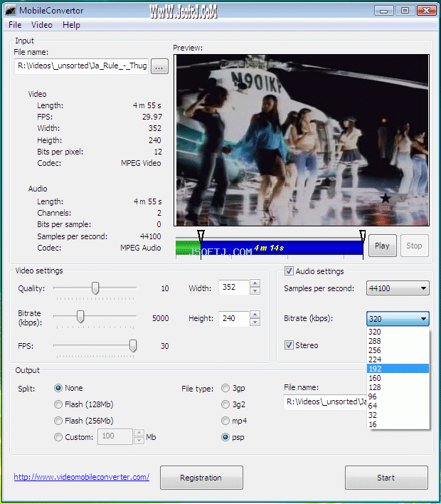
Task: Click the Registration button
Action: click(201, 478)
